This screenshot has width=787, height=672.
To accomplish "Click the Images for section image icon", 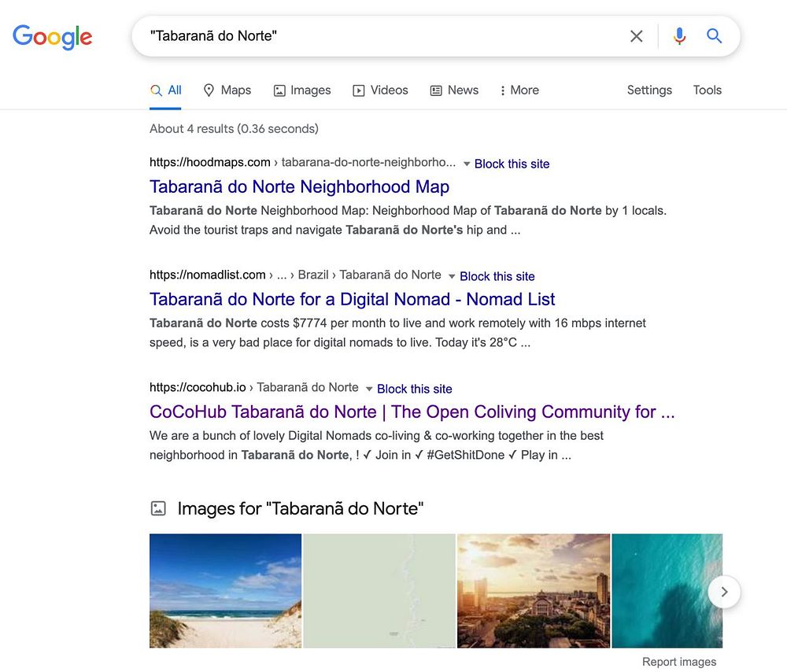I will pyautogui.click(x=158, y=508).
